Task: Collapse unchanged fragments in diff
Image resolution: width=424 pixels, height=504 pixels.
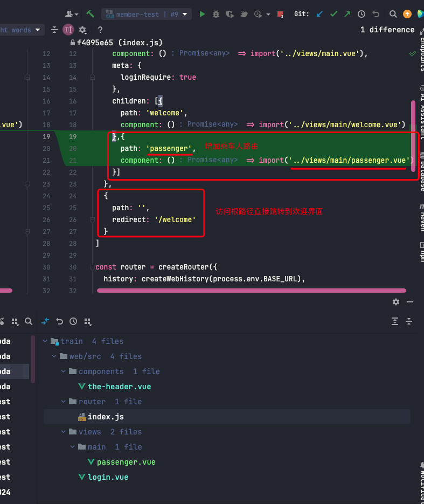Action: pyautogui.click(x=54, y=30)
